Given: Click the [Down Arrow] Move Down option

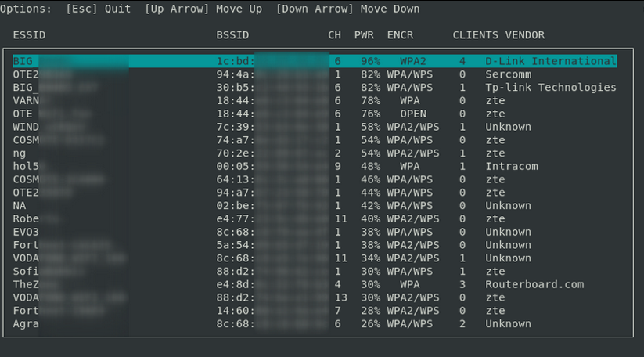Looking at the screenshot, I should [x=347, y=9].
